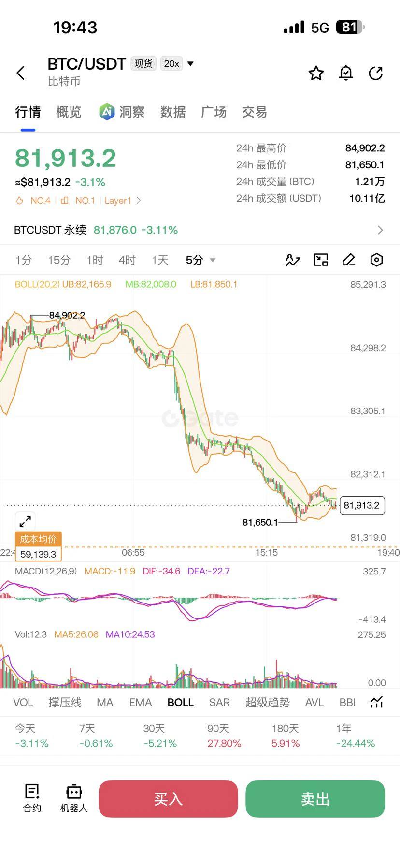Viewport: 400px width, 868px height.
Task: Tap current price marker 81,913.2 on chart
Action: [x=362, y=505]
